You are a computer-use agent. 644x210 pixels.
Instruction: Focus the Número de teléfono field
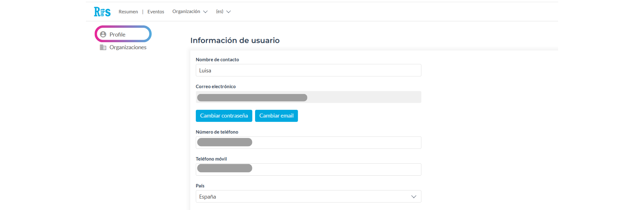tap(308, 142)
